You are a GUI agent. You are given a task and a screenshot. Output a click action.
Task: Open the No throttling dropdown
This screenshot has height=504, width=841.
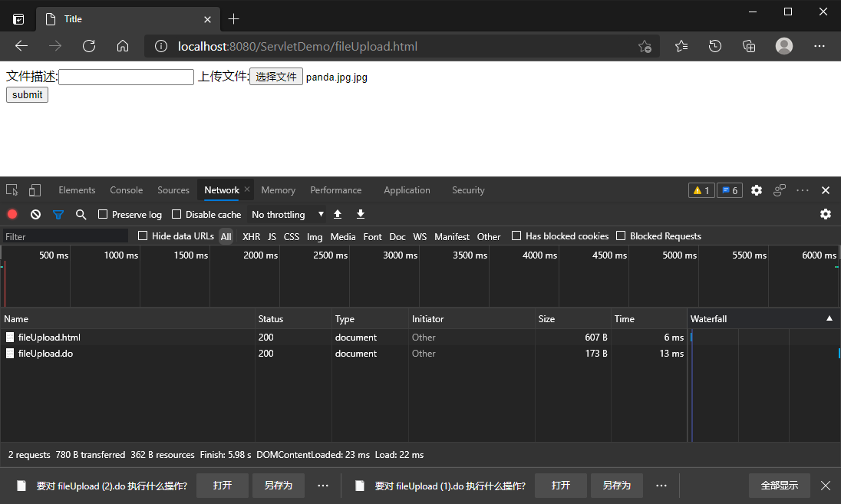click(287, 215)
